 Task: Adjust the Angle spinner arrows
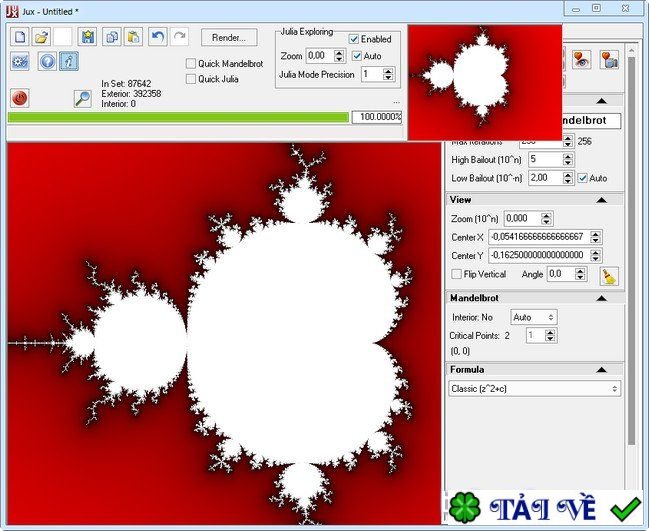pyautogui.click(x=580, y=274)
